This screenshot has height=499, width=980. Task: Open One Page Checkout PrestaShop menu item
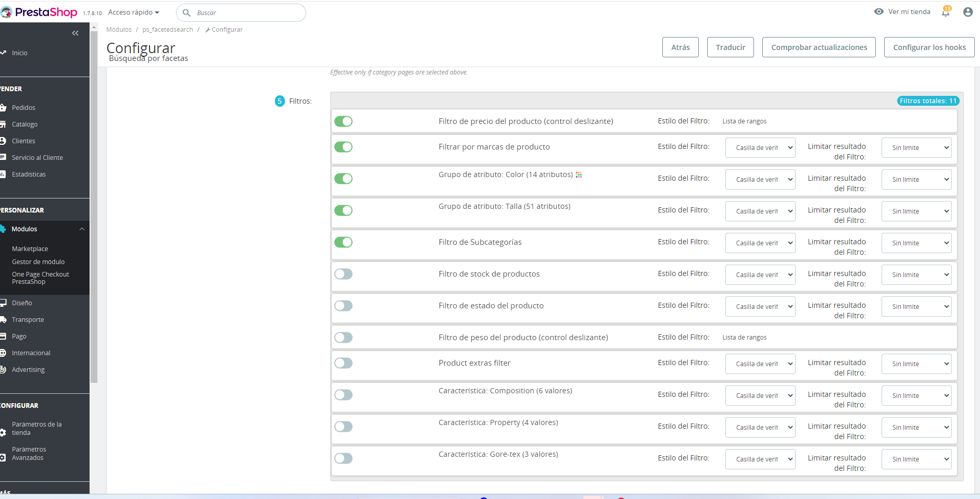click(x=41, y=278)
